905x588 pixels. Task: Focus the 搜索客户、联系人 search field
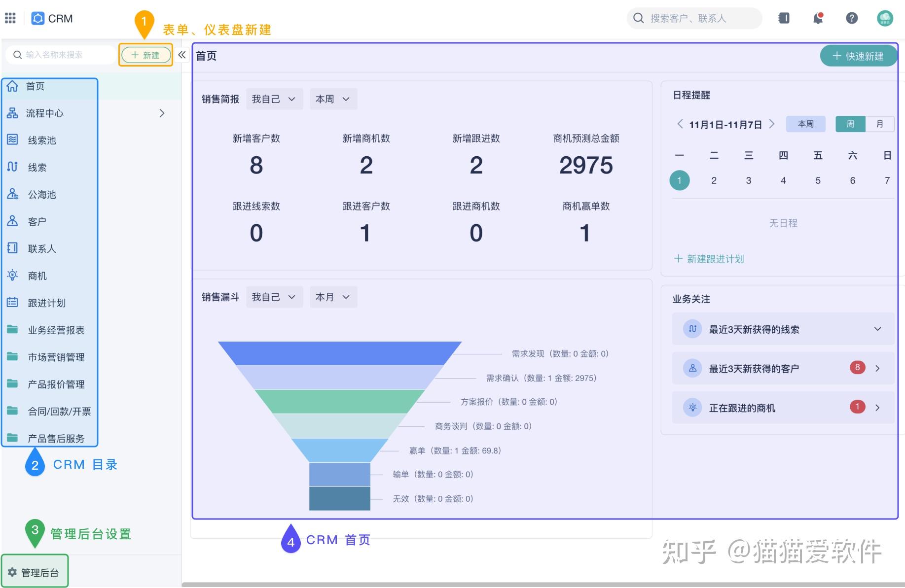click(694, 18)
